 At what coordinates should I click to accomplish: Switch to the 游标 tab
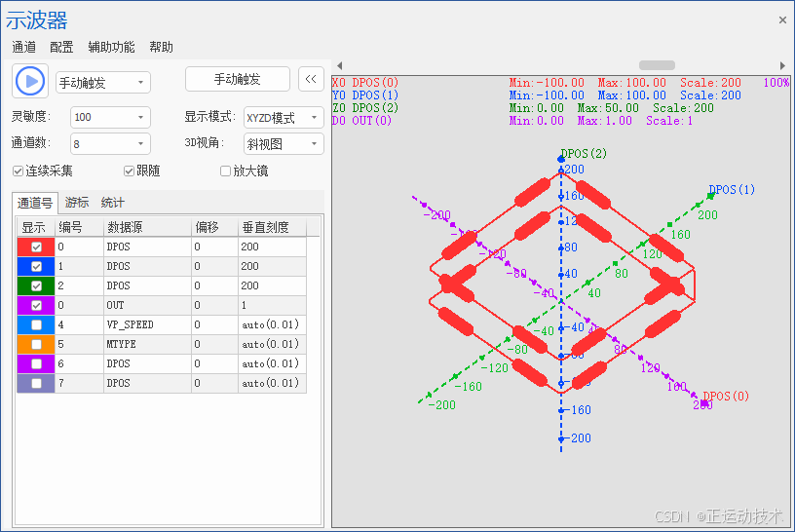[77, 203]
